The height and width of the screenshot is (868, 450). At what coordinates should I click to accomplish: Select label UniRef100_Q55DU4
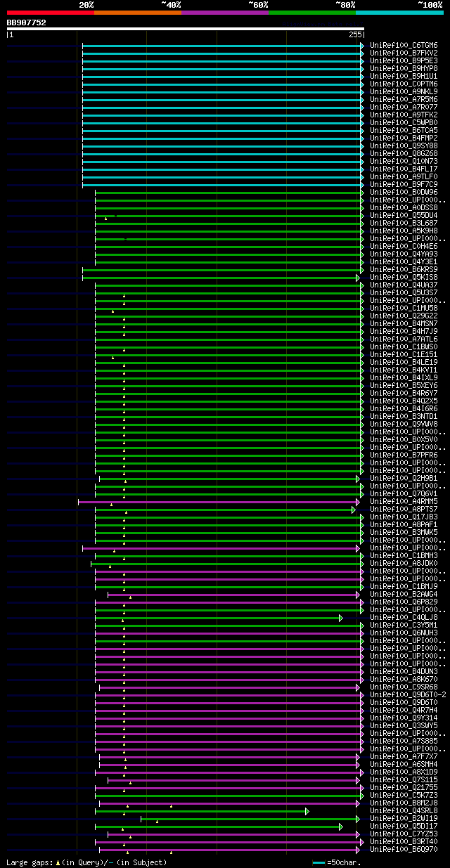pos(404,215)
